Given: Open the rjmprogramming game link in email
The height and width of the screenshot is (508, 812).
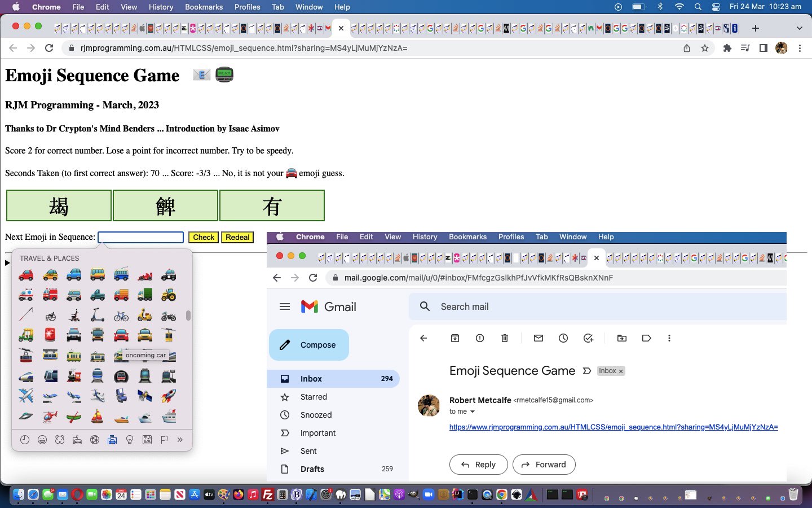Looking at the screenshot, I should (613, 427).
